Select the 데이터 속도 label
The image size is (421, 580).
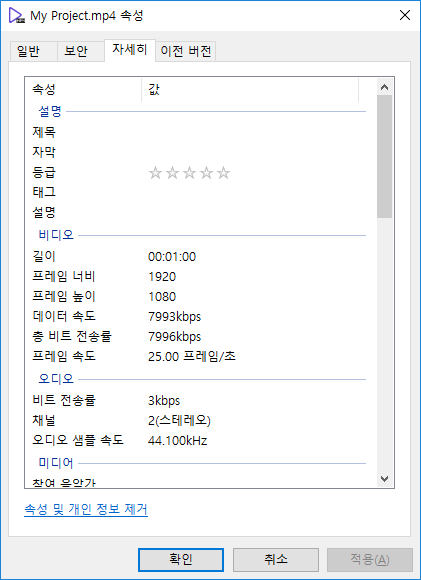pyautogui.click(x=64, y=316)
